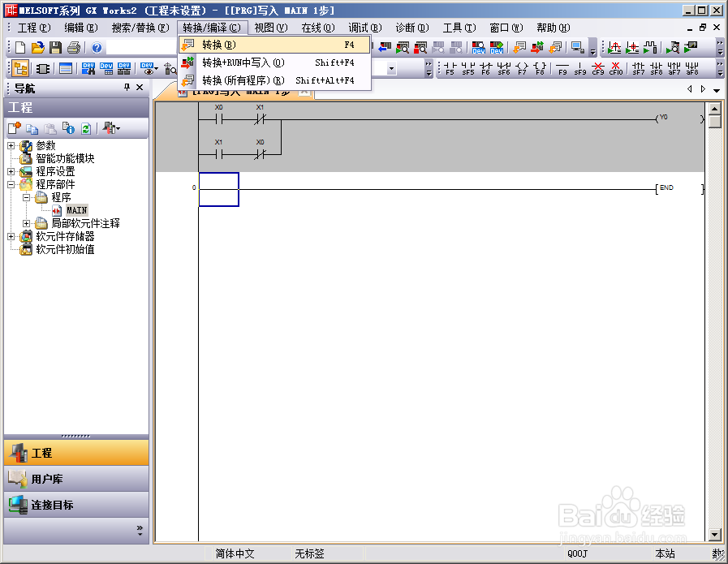728x564 pixels.
Task: Open toolbar combo box dropdown arrow
Action: tap(392, 69)
